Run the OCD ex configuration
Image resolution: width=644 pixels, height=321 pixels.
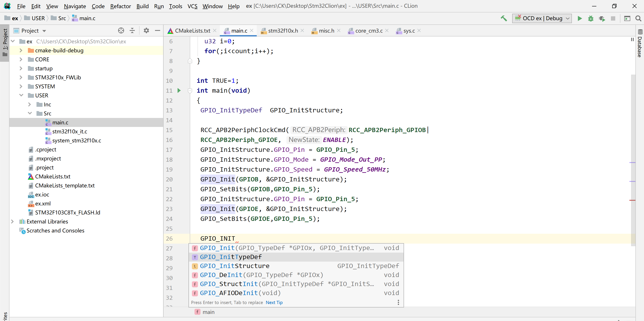[580, 18]
